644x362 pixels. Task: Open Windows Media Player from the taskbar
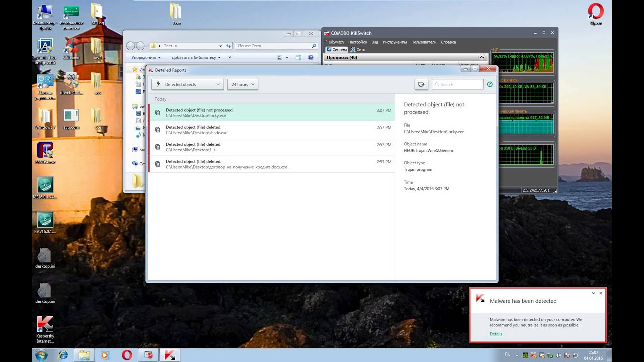point(105,355)
